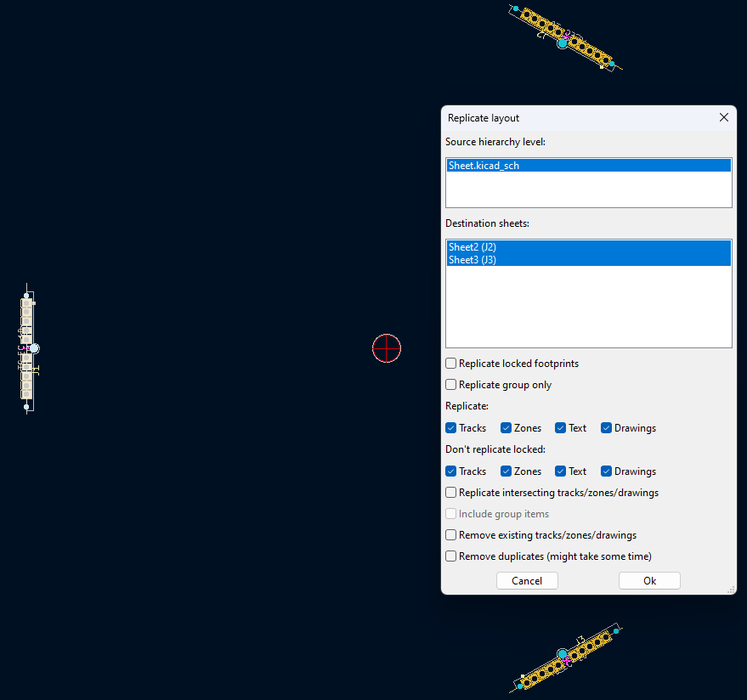The width and height of the screenshot is (747, 700).
Task: Enable "Replicate locked footprints"
Action: 450,363
